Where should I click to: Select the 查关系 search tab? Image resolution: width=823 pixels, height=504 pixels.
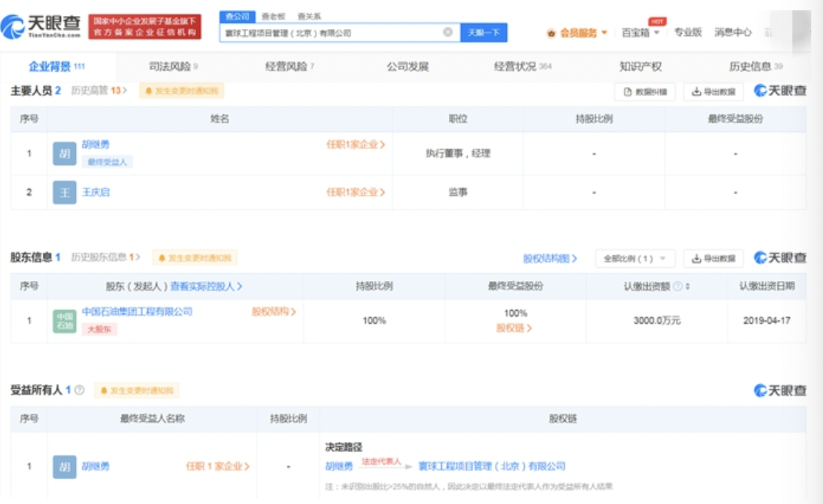[309, 17]
